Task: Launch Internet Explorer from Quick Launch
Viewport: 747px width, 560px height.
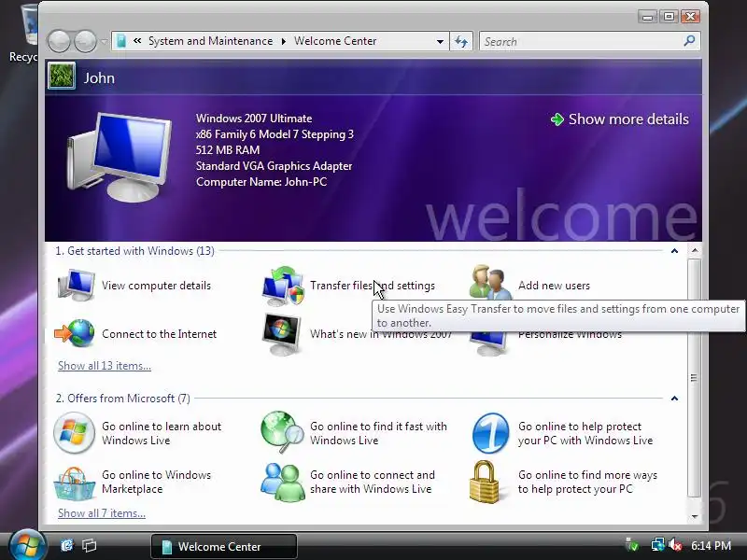Action: tap(67, 545)
